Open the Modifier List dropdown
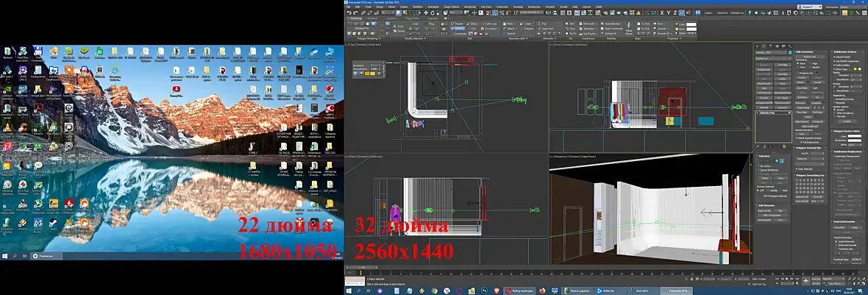The image size is (868, 295). point(773,58)
